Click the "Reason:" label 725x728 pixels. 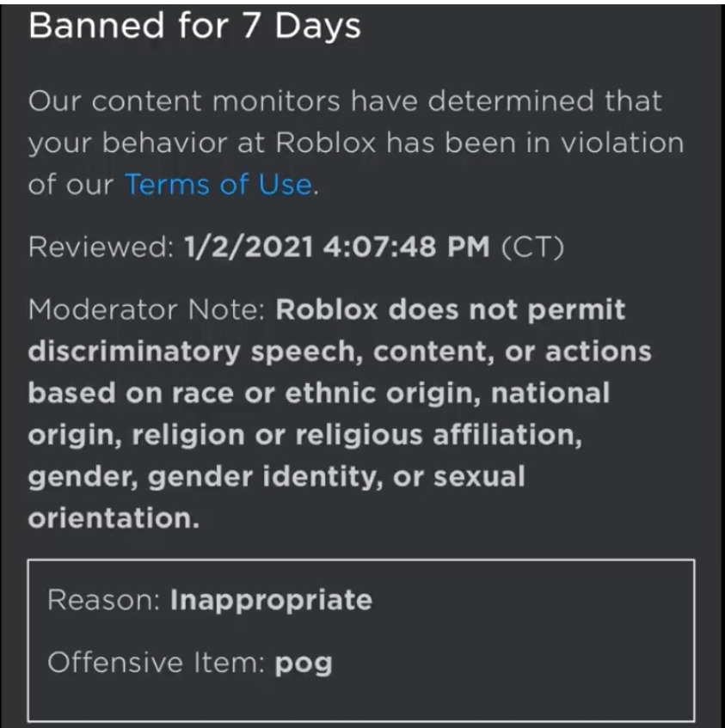point(104,599)
